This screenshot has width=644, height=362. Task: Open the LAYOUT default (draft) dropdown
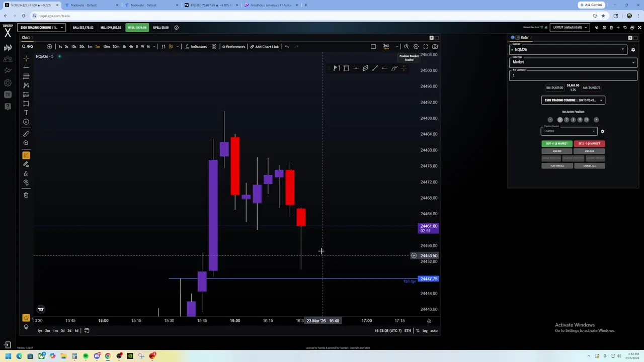tap(570, 28)
